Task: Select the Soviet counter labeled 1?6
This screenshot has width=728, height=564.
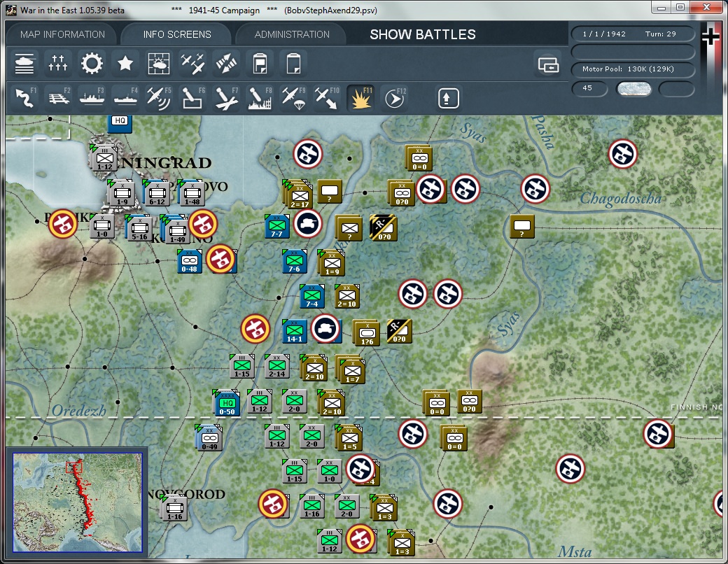Action: (367, 333)
